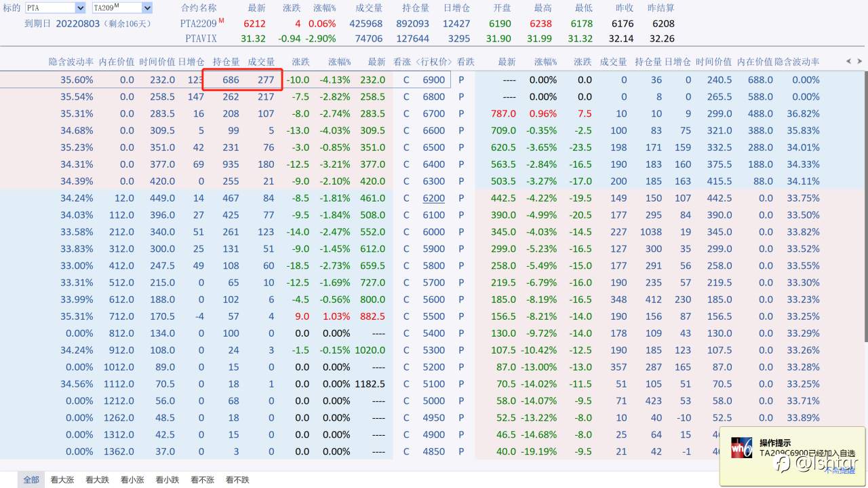Click the PTA2209 contract name
The height and width of the screenshot is (488, 868).
click(x=198, y=23)
